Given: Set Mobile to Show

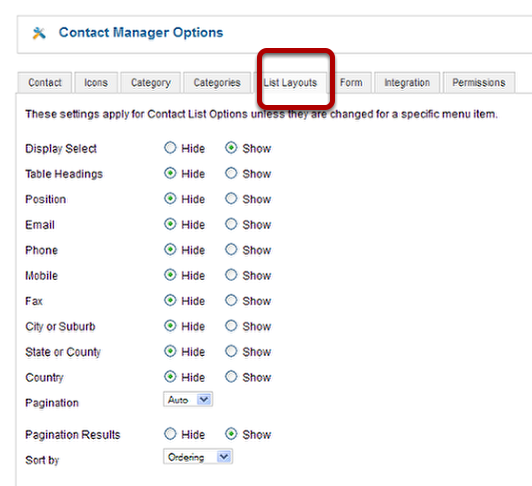Looking at the screenshot, I should pyautogui.click(x=231, y=275).
